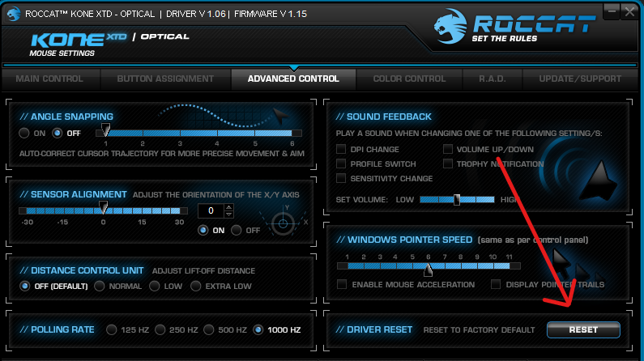This screenshot has width=644, height=361.
Task: Click the 'DRIVER RESET' heading text
Action: tap(379, 329)
